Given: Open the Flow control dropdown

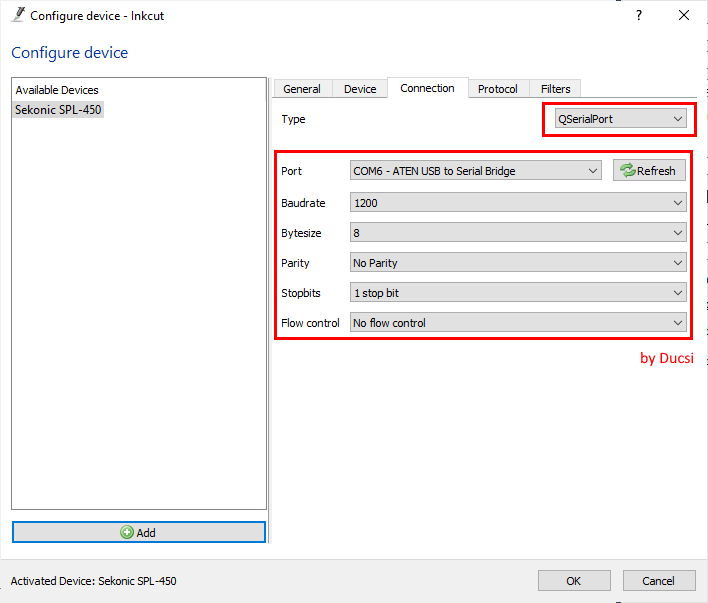Looking at the screenshot, I should coord(518,323).
